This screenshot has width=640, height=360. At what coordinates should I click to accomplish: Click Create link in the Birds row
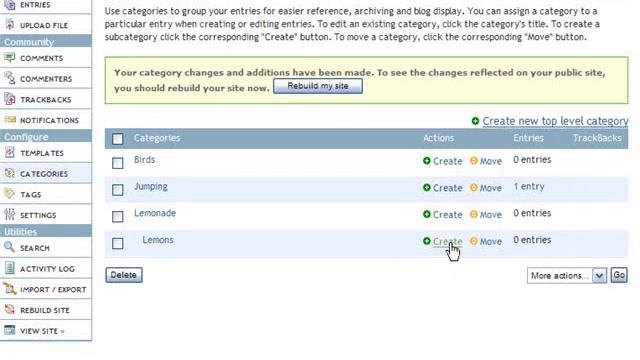(x=447, y=161)
